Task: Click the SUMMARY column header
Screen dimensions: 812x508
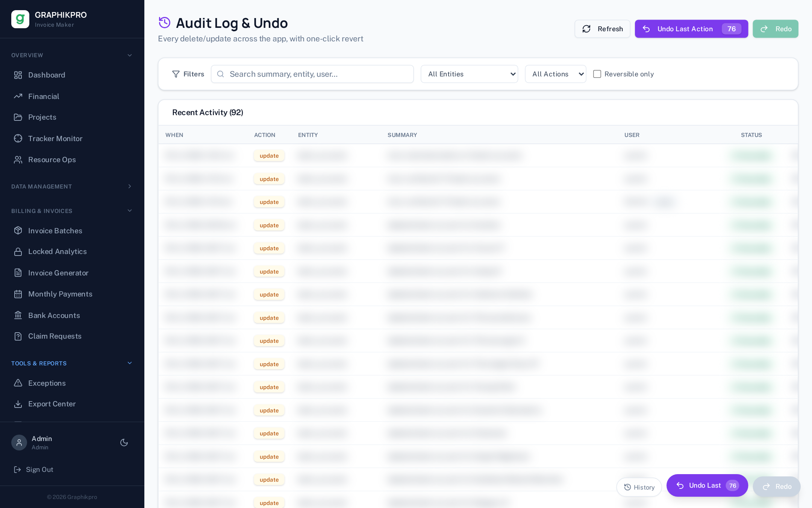Action: [402, 135]
